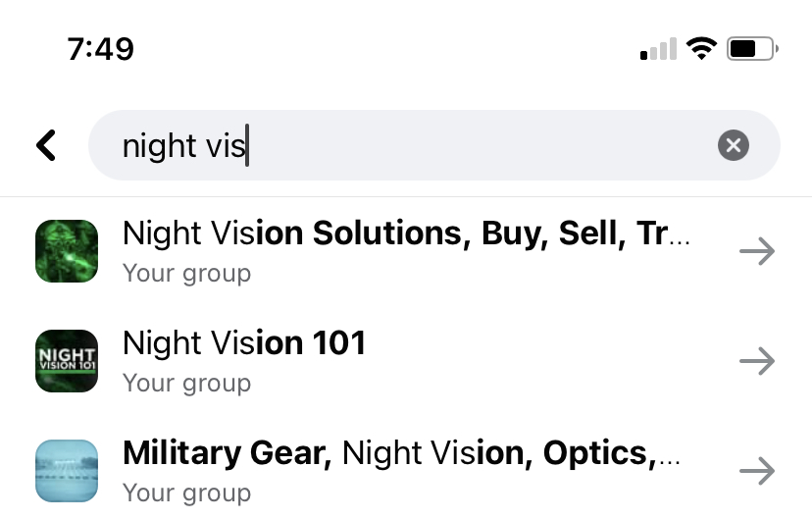The height and width of the screenshot is (519, 812).
Task: Tap 'Your group' under Night Vision Solutions
Action: coord(186,274)
